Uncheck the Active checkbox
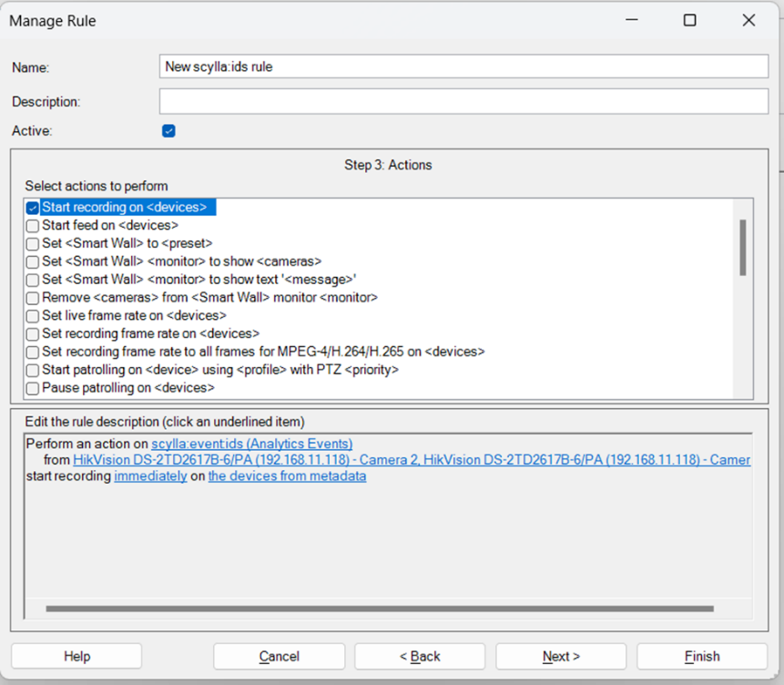Screen dimensions: 784x685 click(168, 130)
